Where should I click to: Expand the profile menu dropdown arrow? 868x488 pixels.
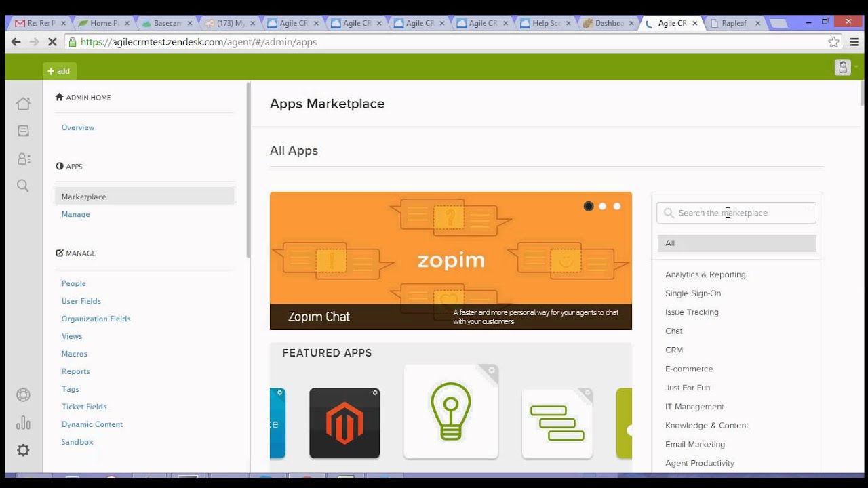coord(856,67)
